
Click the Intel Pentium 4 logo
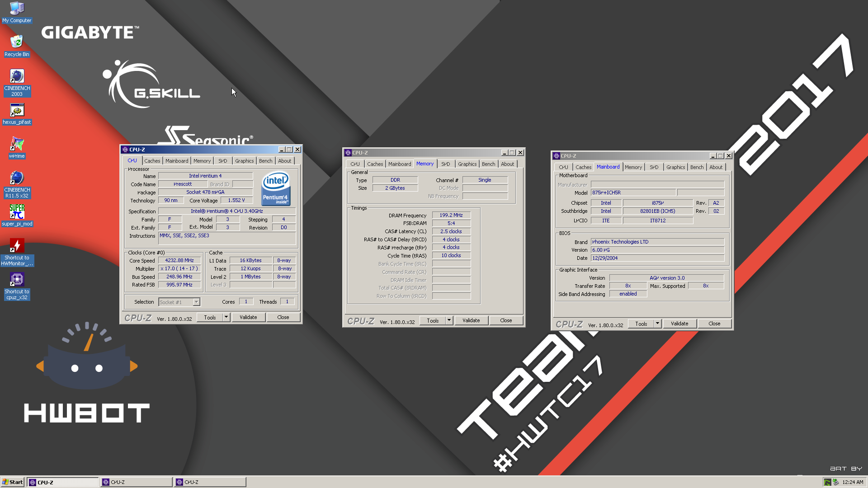click(x=276, y=188)
